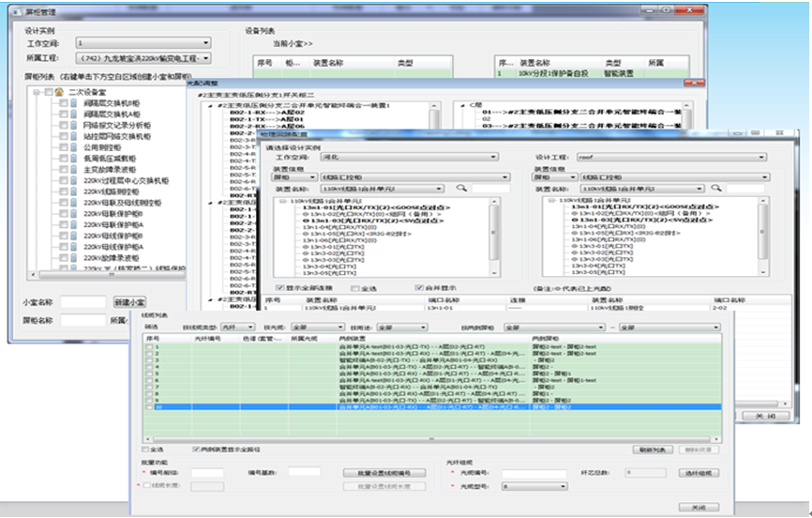
Task: Click the home icon of 二次设备室
Action: coord(58,93)
